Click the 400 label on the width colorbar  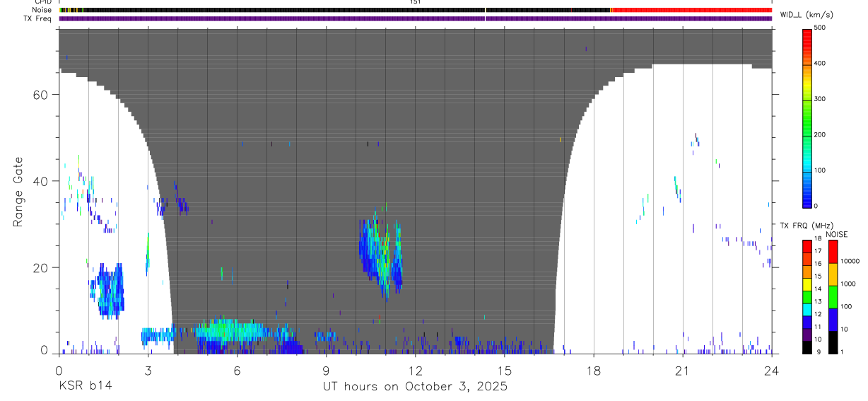[x=820, y=63]
